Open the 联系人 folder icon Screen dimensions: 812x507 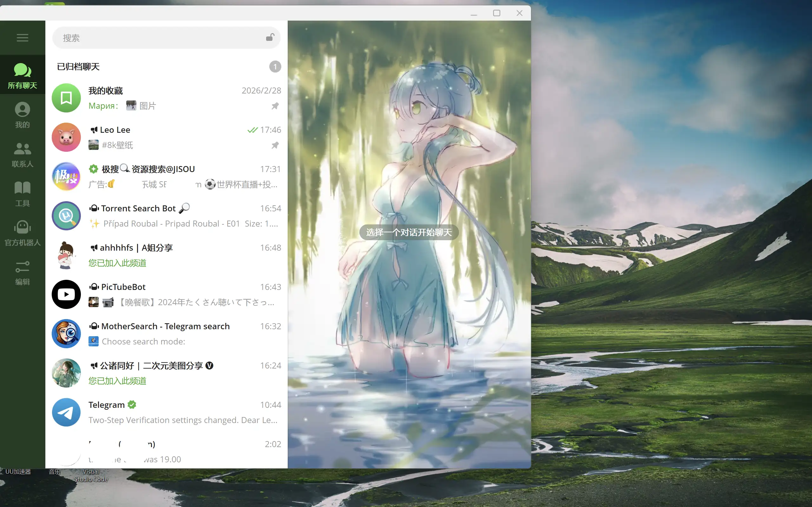point(23,154)
